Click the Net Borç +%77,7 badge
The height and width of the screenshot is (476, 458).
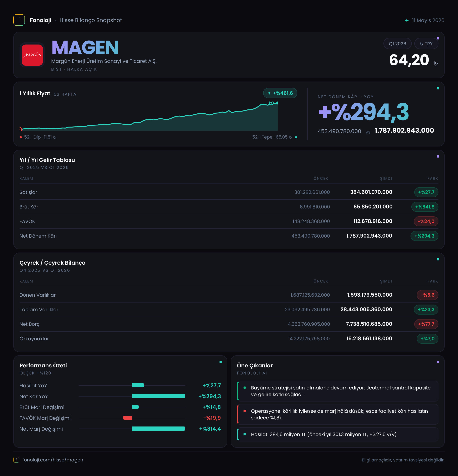[x=426, y=324]
